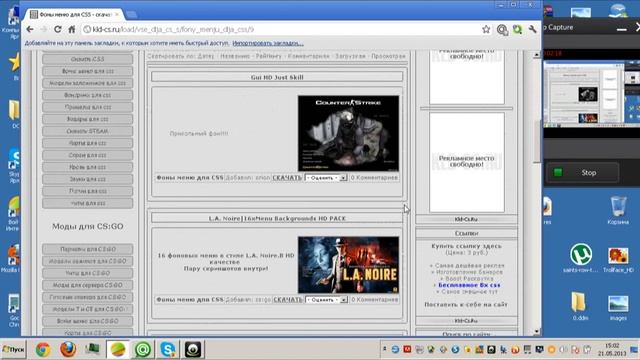This screenshot has width=640, height=360.
Task: Click the flag application icon in taskbar
Action: [x=93, y=349]
